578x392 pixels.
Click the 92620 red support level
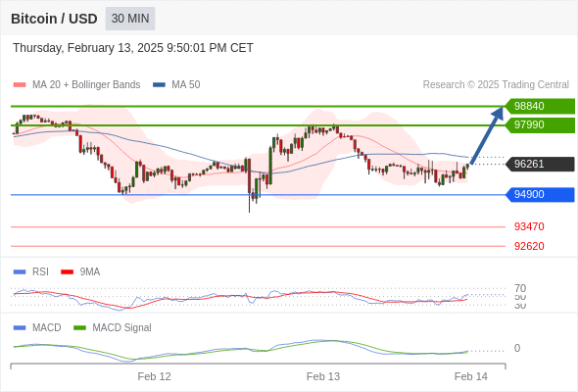pyautogui.click(x=529, y=246)
